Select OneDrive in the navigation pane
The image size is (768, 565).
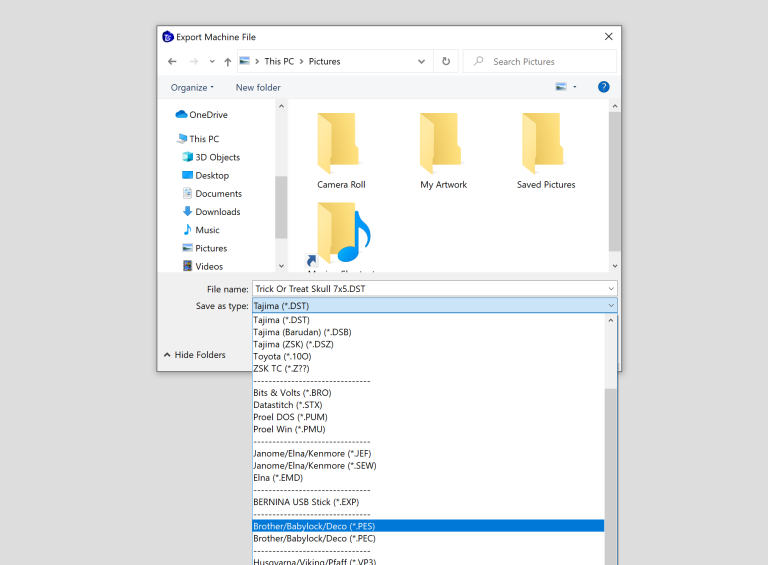(x=202, y=115)
